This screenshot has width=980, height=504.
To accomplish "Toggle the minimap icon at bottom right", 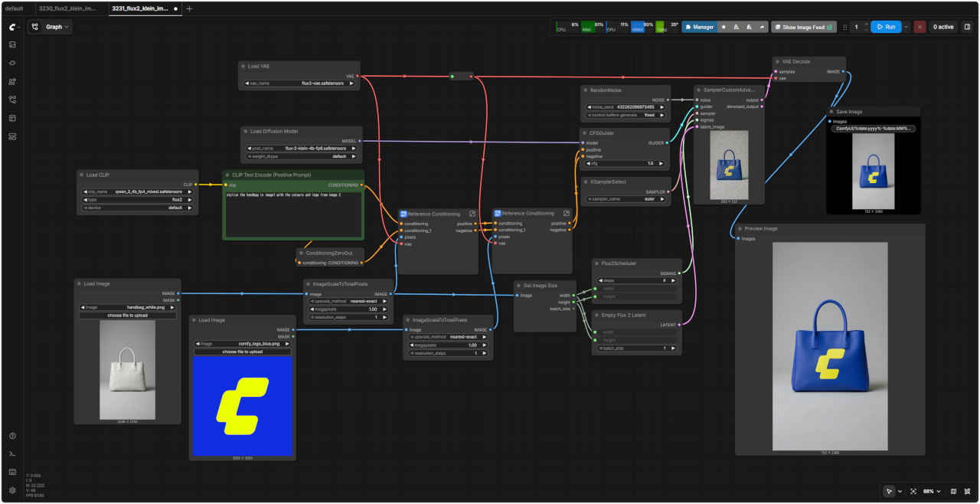I will point(953,491).
